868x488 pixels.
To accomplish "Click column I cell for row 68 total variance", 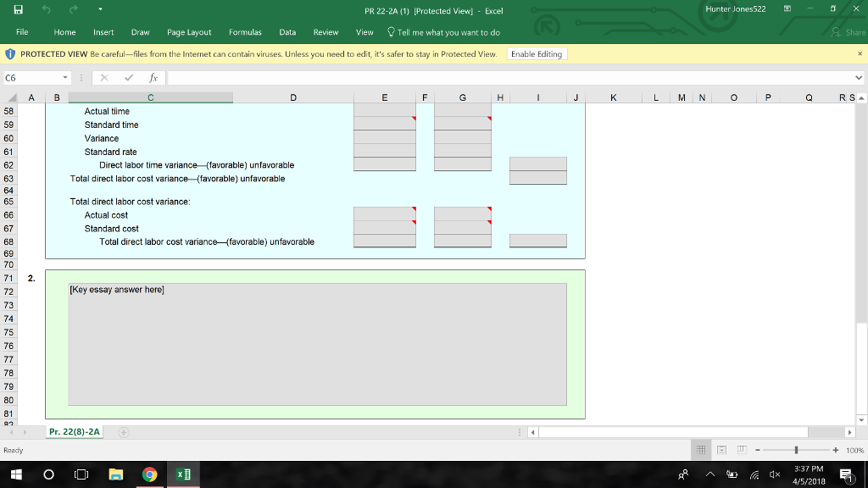I will 538,241.
